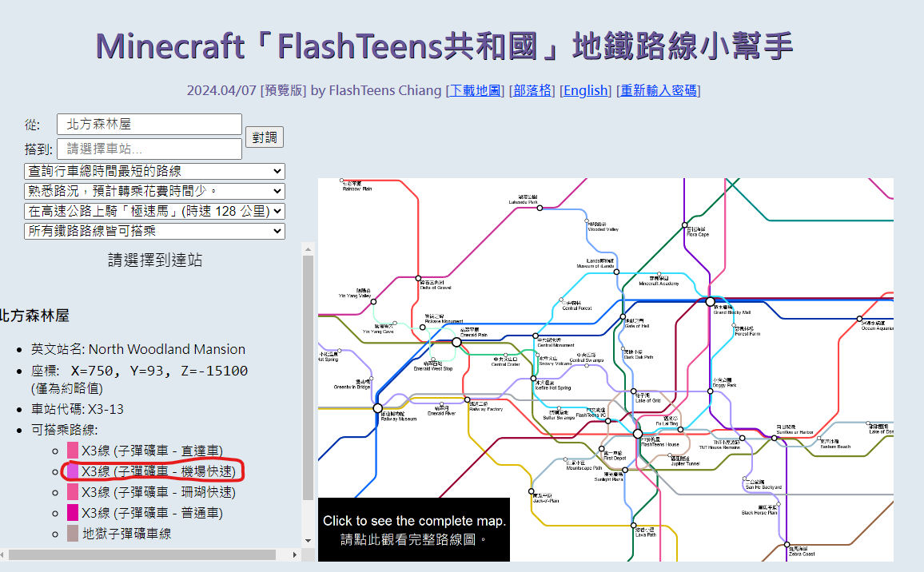924x572 pixels.
Task: Click the Gate of Hell station node
Action: pyautogui.click(x=623, y=317)
